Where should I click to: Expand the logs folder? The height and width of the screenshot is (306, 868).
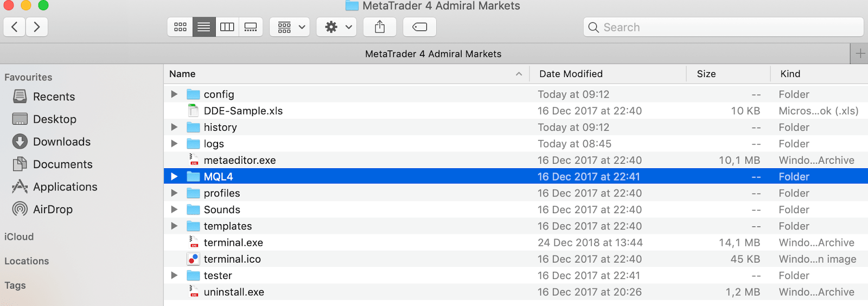point(174,143)
